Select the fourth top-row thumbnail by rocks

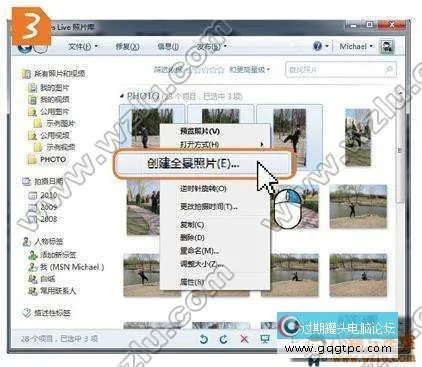[x=358, y=137]
